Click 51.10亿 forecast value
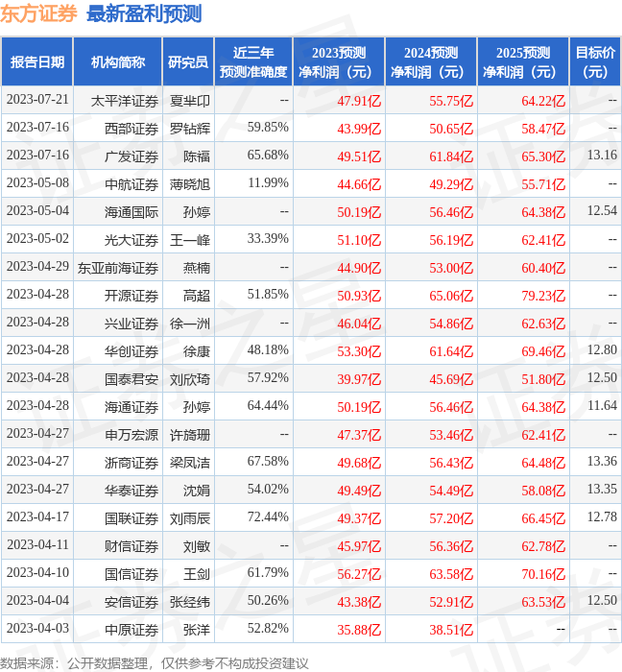The width and height of the screenshot is (622, 672). coord(359,240)
